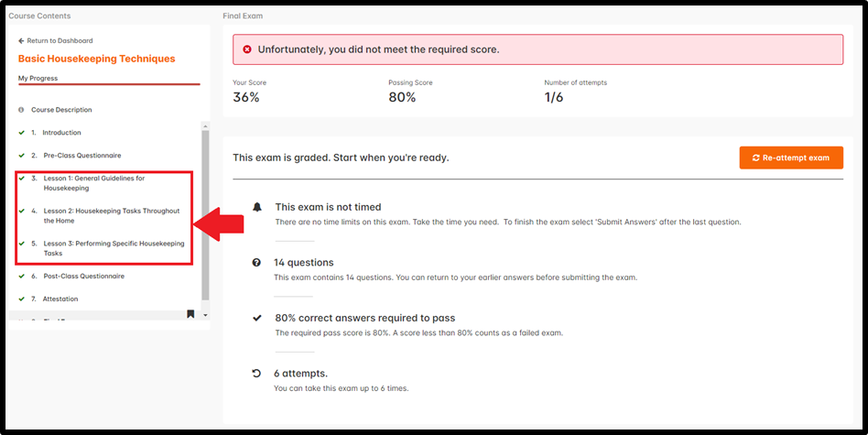Click the red error icon in alert banner
The image size is (868, 435).
click(x=247, y=49)
